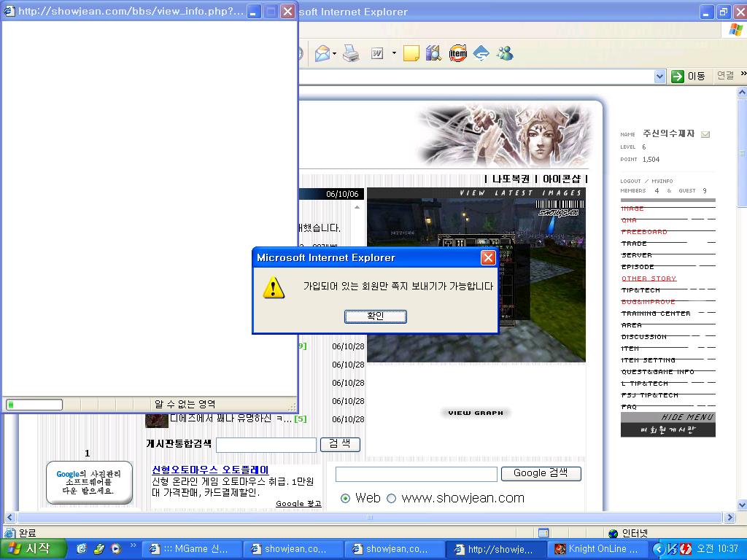Open the TRADE menu item
747x560 pixels.
634,244
